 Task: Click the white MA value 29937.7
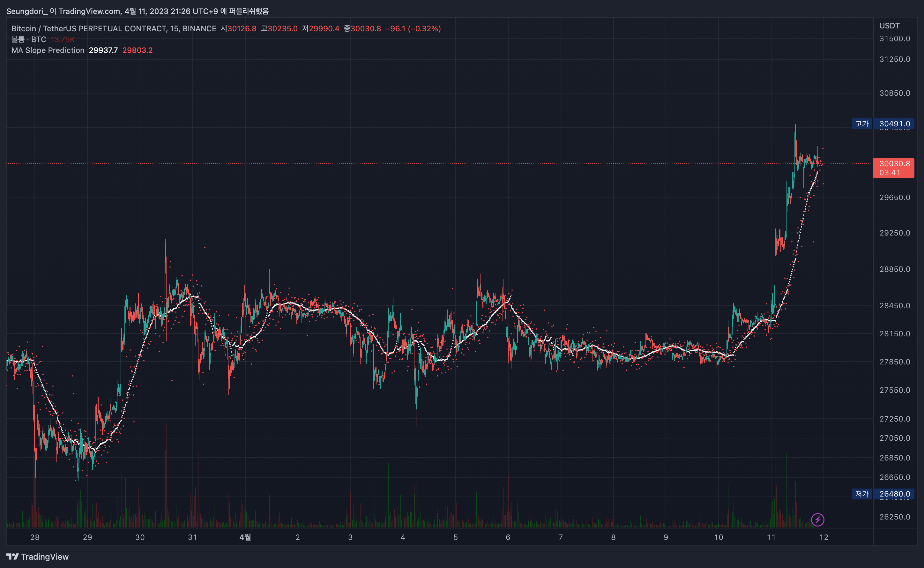[x=103, y=50]
